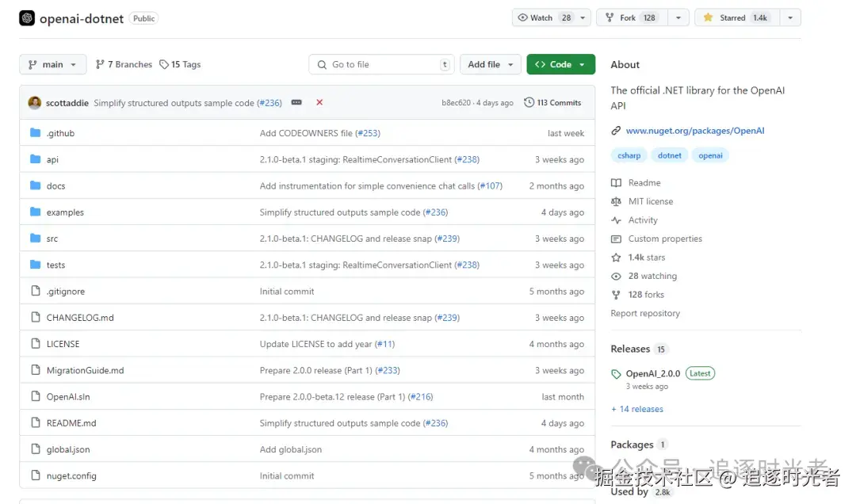This screenshot has width=856, height=504.
Task: Open the Add file dropdown
Action: (x=491, y=64)
